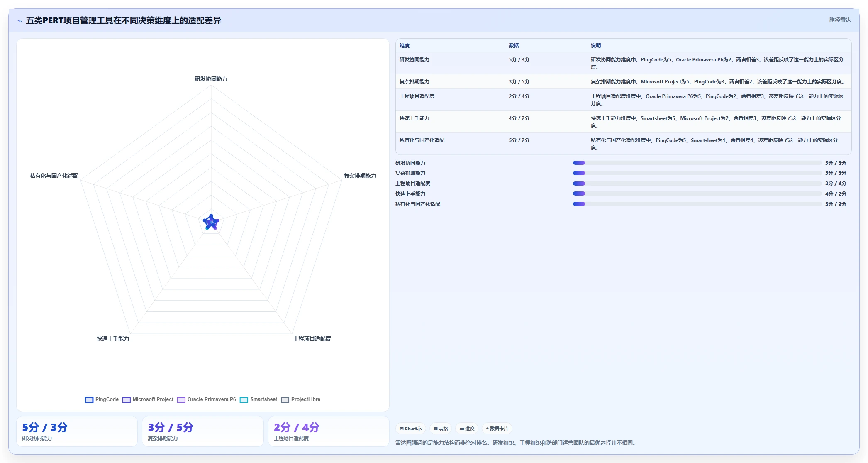Toggle PingCode legend swatch in radar chart
The width and height of the screenshot is (868, 463).
pos(89,400)
